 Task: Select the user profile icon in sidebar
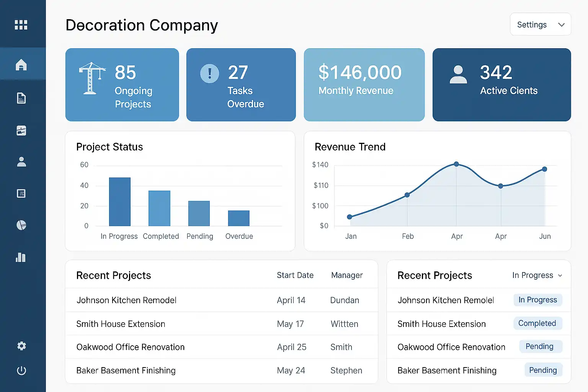pyautogui.click(x=21, y=162)
